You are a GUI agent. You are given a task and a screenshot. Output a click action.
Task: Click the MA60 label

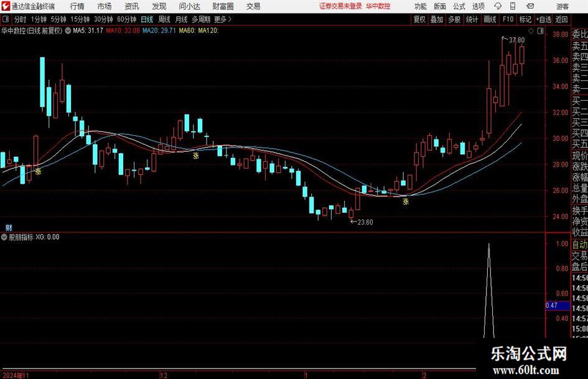pyautogui.click(x=187, y=30)
